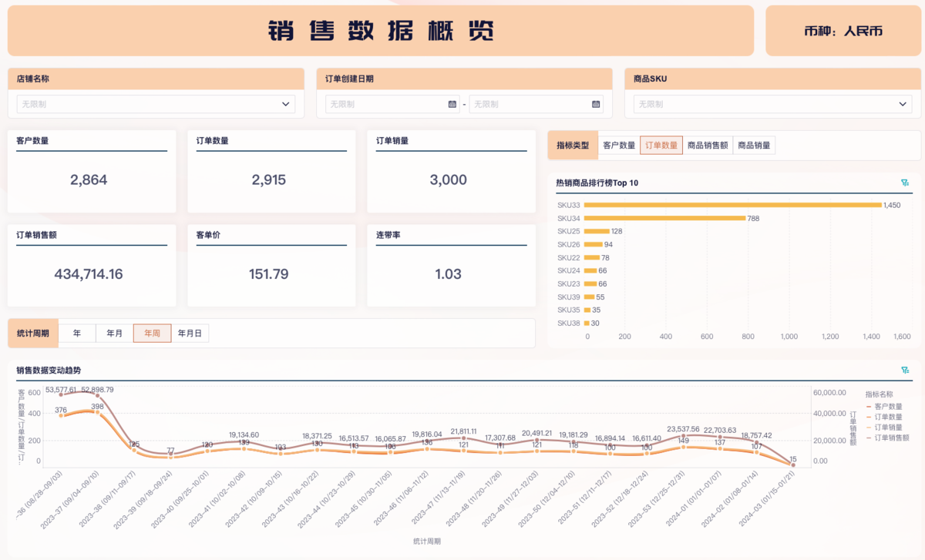This screenshot has height=560, width=925.
Task: Expand the 商品SKU dropdown
Action: pos(903,104)
